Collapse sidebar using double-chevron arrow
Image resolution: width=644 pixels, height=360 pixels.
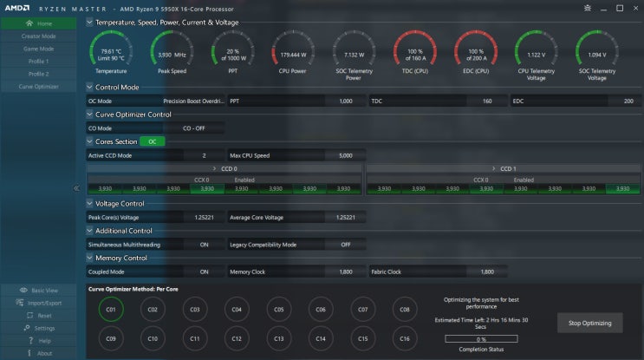pyautogui.click(x=76, y=188)
